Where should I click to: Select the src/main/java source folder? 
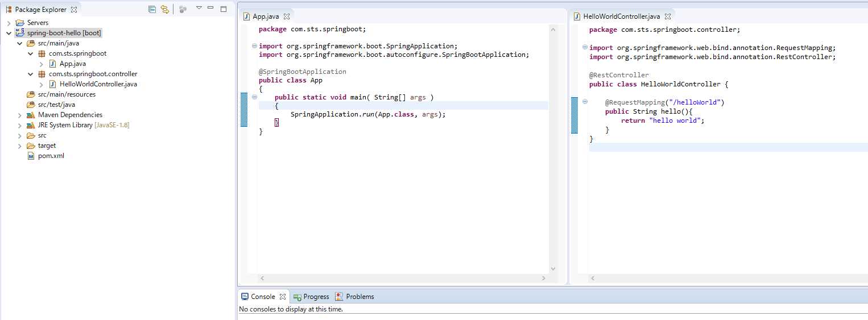(59, 43)
